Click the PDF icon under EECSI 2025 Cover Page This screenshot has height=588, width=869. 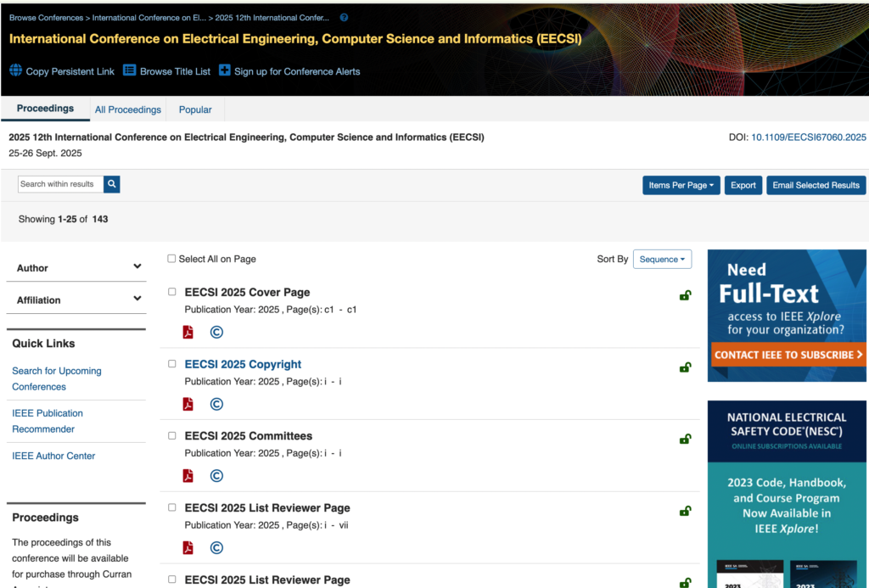click(x=188, y=333)
